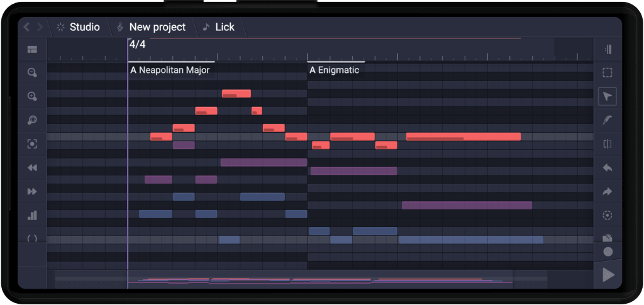Select the long blue note on the bottom row
644x305 pixels.
(x=470, y=240)
